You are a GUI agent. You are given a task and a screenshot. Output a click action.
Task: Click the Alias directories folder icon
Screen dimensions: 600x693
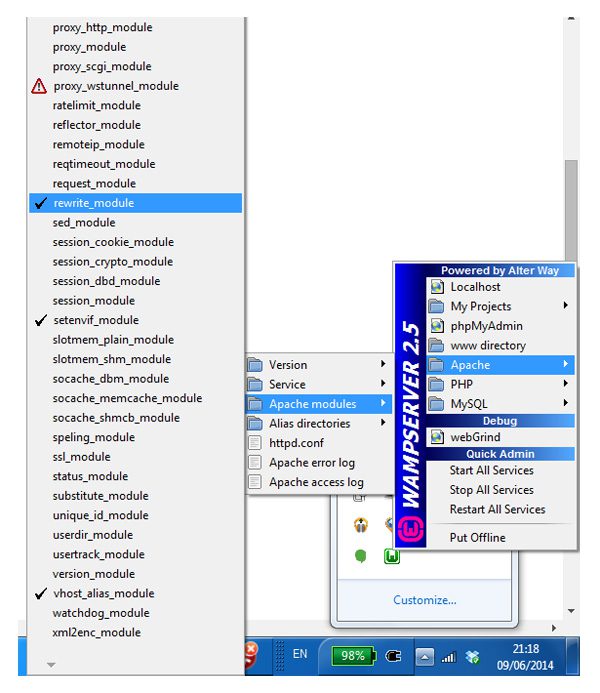click(255, 423)
